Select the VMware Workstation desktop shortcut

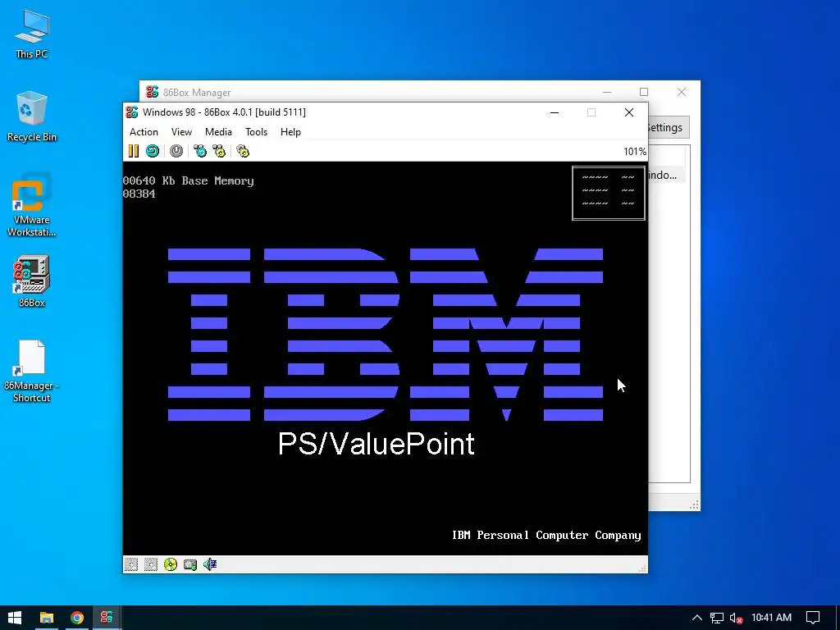(32, 205)
